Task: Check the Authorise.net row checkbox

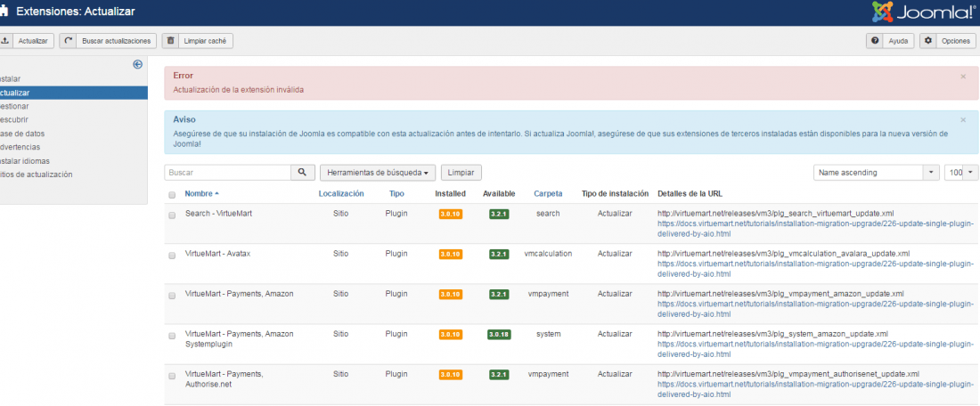Action: click(172, 376)
